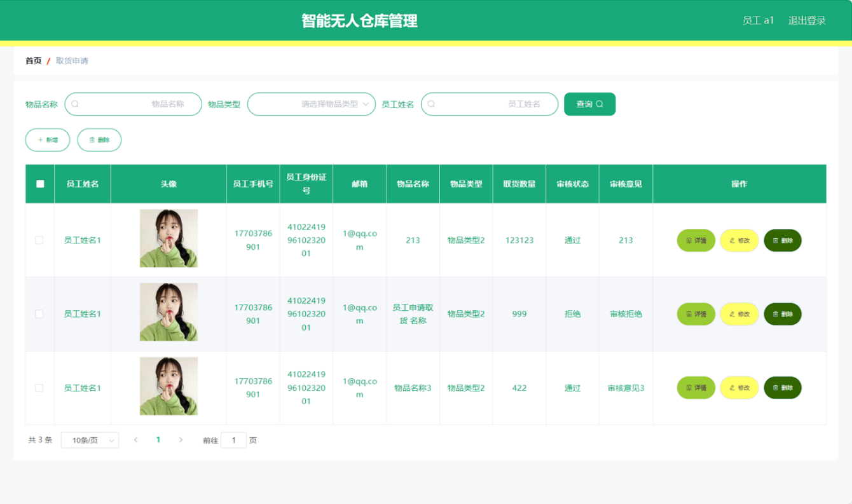Click the 前往 page number input
Screen dimensions: 852x504
pyautogui.click(x=233, y=440)
